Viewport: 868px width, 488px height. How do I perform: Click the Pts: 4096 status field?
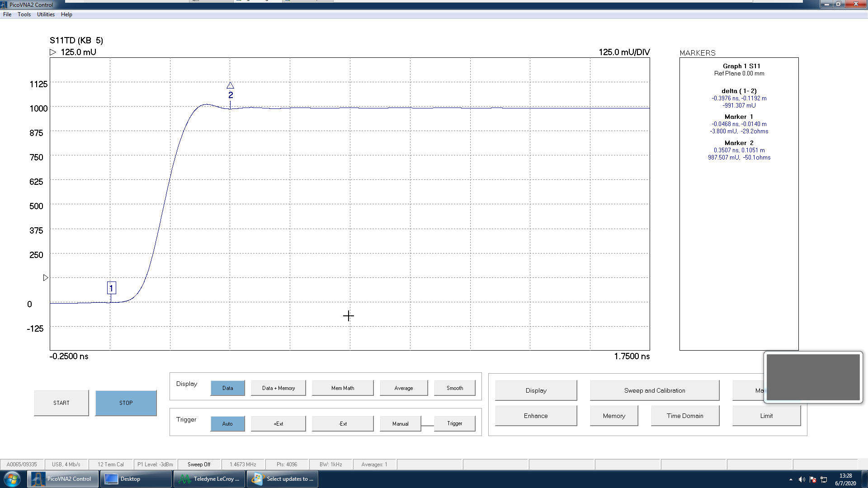287,465
